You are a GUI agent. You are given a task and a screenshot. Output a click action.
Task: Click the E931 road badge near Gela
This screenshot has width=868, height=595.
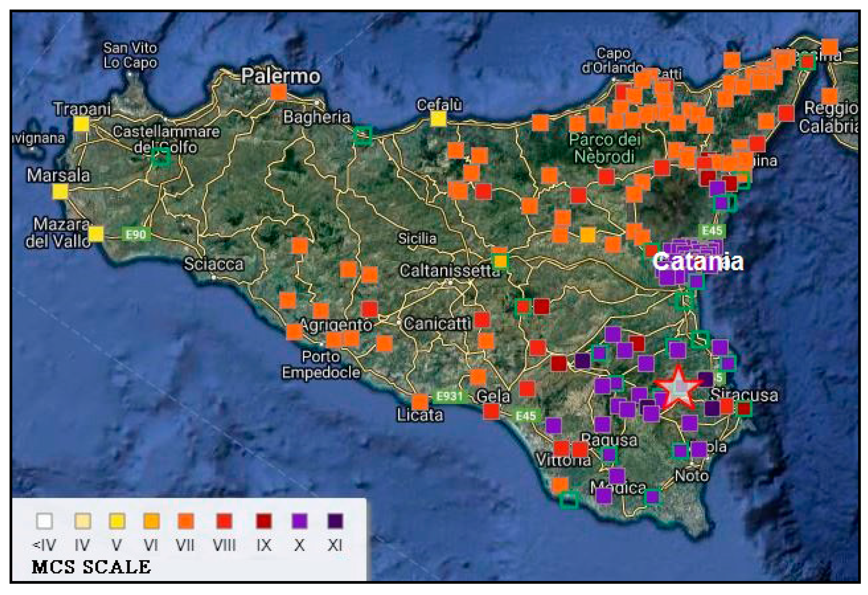(449, 396)
